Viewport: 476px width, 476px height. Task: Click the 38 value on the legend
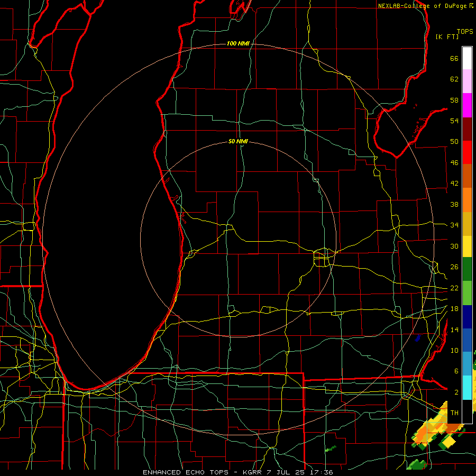click(x=454, y=204)
